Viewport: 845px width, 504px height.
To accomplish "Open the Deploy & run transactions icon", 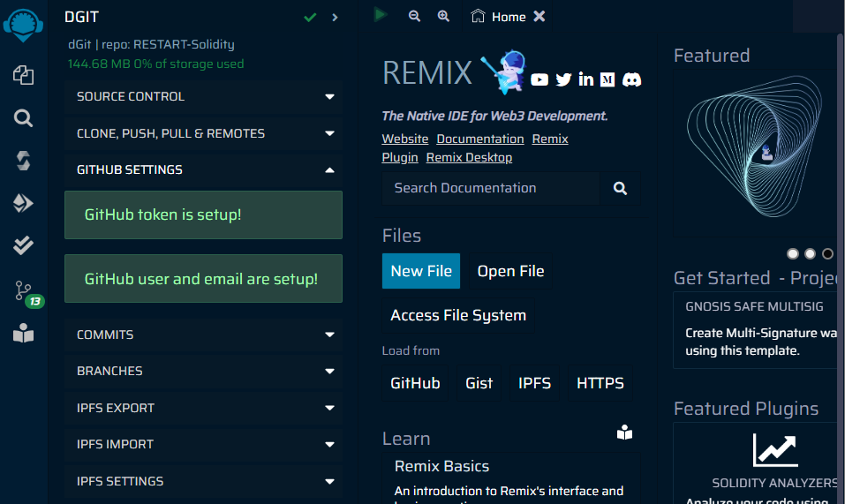I will point(23,203).
